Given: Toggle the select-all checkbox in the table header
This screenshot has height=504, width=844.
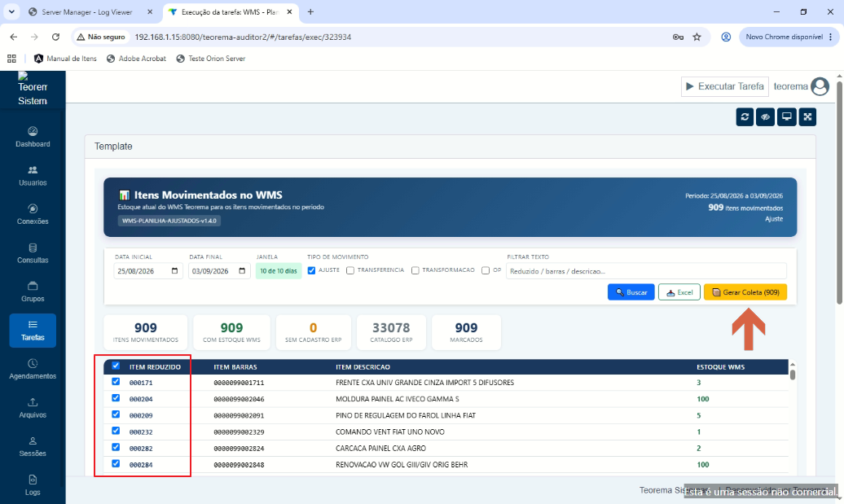Looking at the screenshot, I should click(x=116, y=366).
